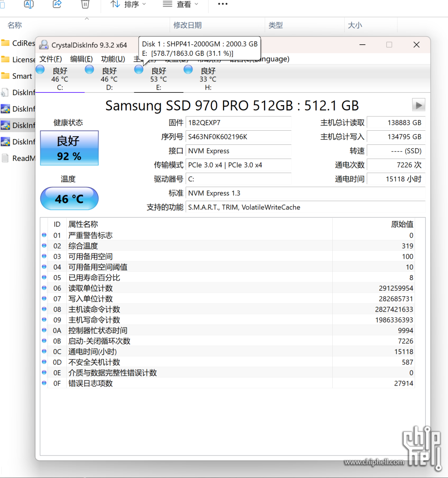Screen dimensions: 448x478
Task: Click the Samsung SSD 970 PRO model title
Action: click(232, 106)
